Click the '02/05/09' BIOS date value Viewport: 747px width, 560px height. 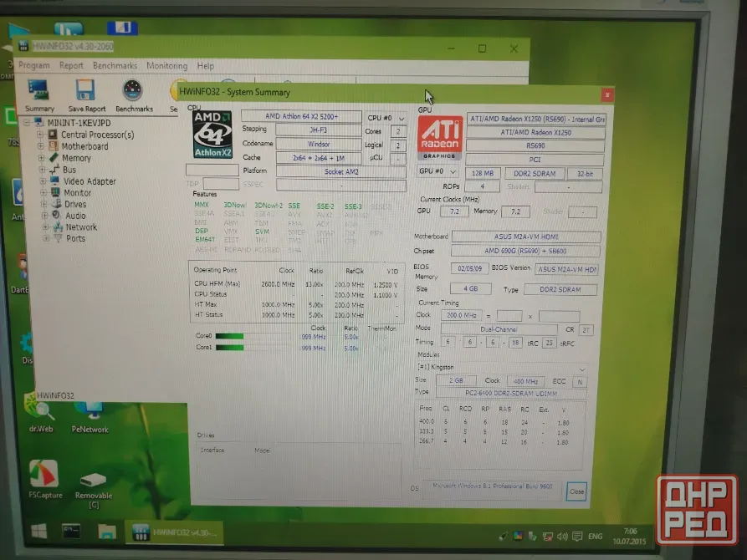click(x=470, y=268)
